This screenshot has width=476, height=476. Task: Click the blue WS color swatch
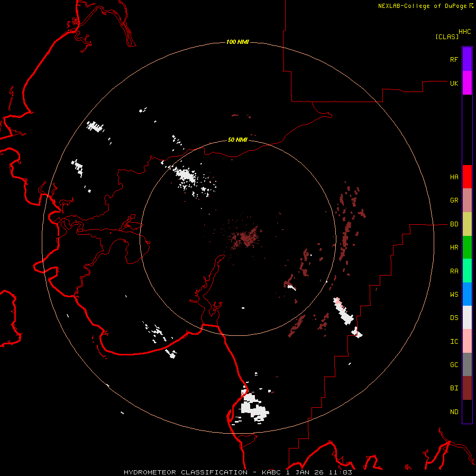point(467,294)
